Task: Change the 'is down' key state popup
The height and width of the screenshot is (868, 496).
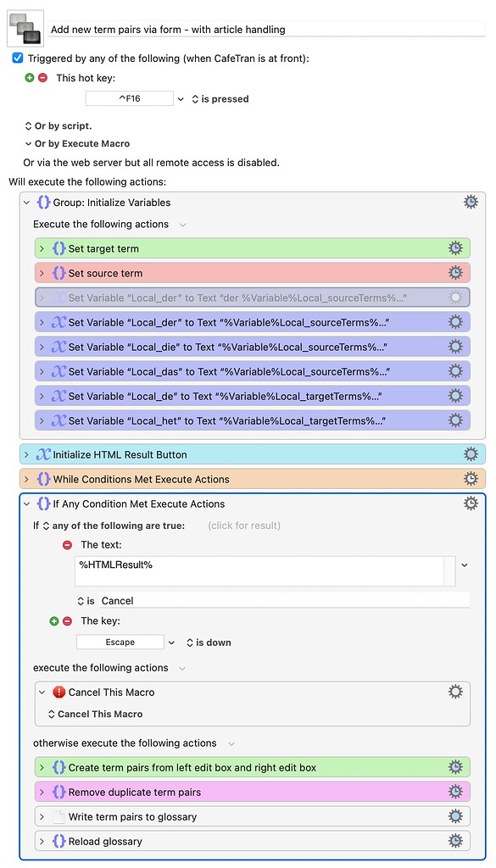Action: (x=209, y=643)
